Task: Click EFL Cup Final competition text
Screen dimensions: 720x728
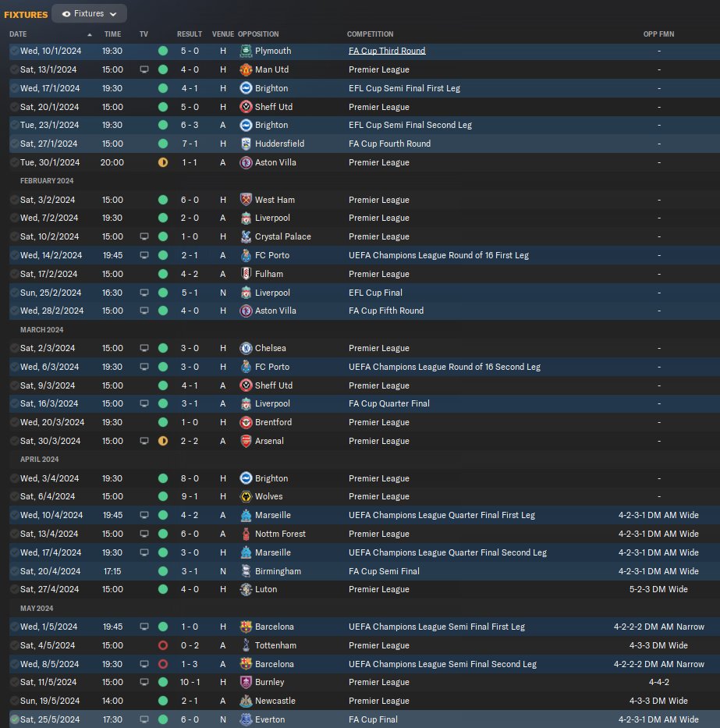Action: (x=375, y=293)
